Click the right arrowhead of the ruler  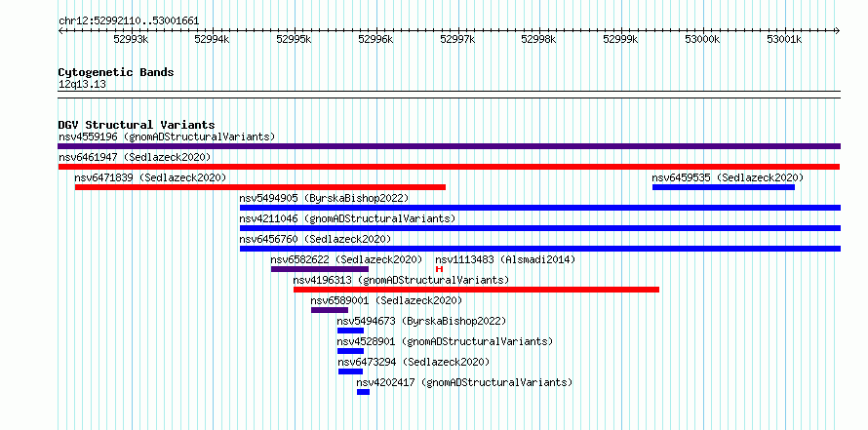tap(838, 31)
